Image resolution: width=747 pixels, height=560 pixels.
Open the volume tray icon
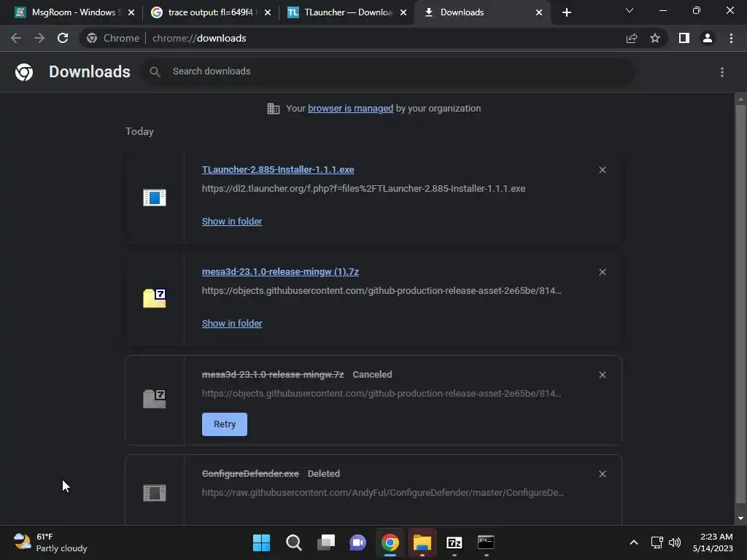[675, 542]
